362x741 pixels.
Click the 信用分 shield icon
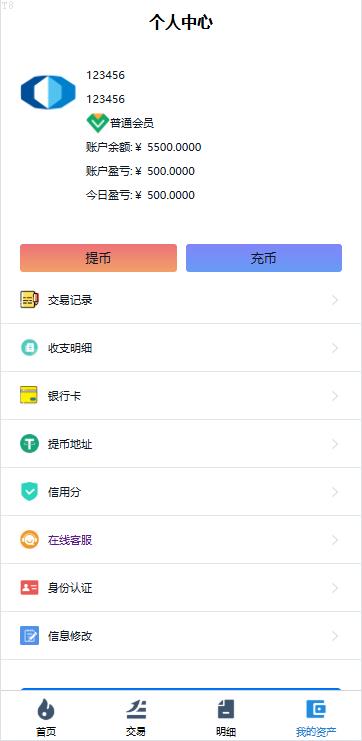click(29, 492)
